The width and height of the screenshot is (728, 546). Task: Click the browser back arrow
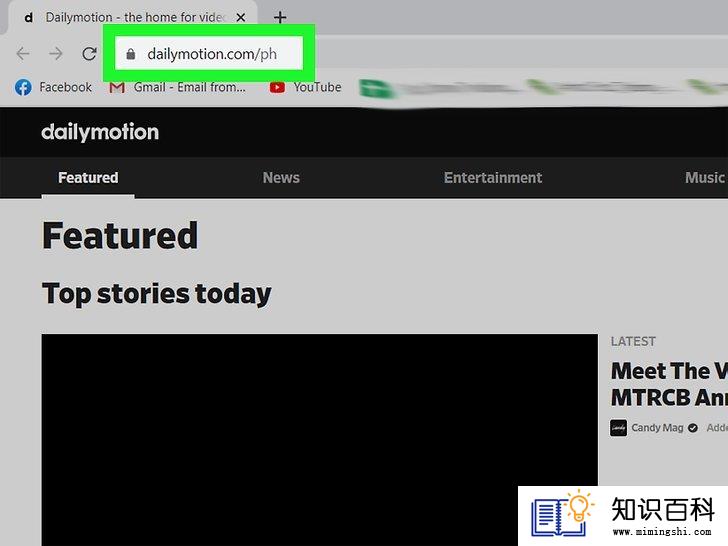[23, 54]
